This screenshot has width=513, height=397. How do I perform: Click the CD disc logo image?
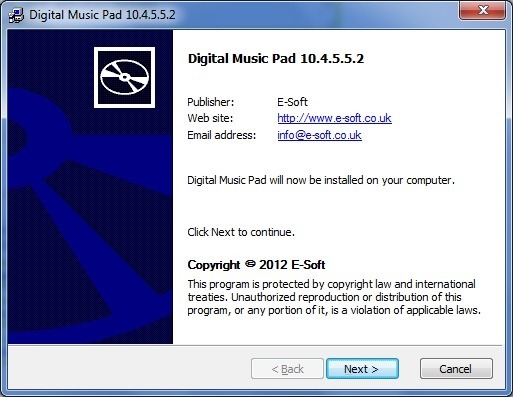(x=124, y=77)
